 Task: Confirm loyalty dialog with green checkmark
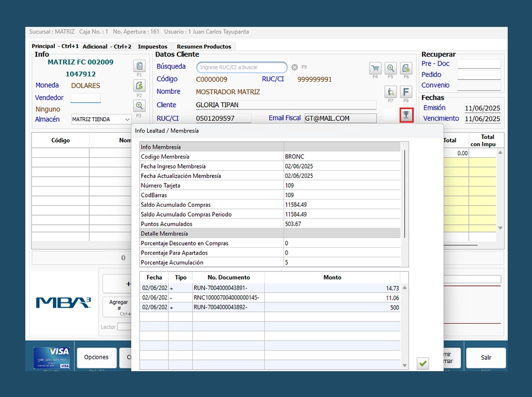(423, 363)
